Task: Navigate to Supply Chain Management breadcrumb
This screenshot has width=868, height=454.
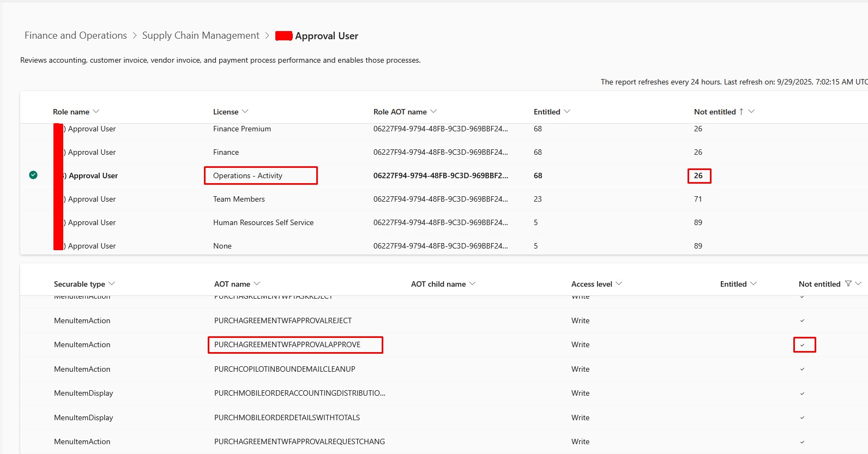Action: [201, 35]
